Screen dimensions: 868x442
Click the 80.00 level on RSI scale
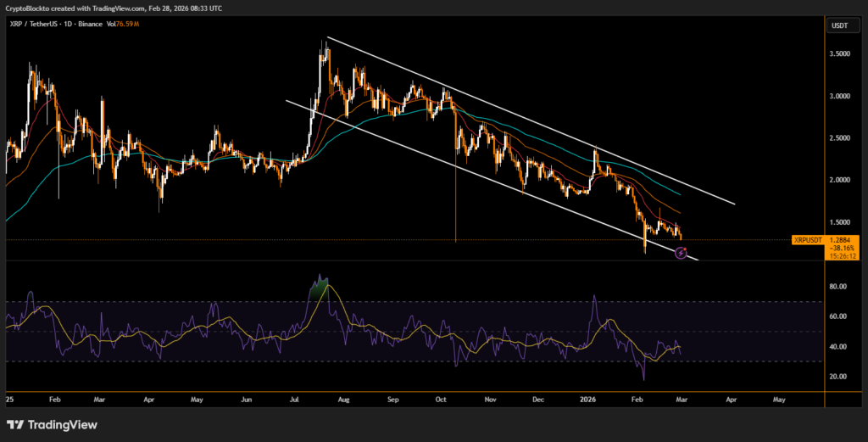[840, 287]
